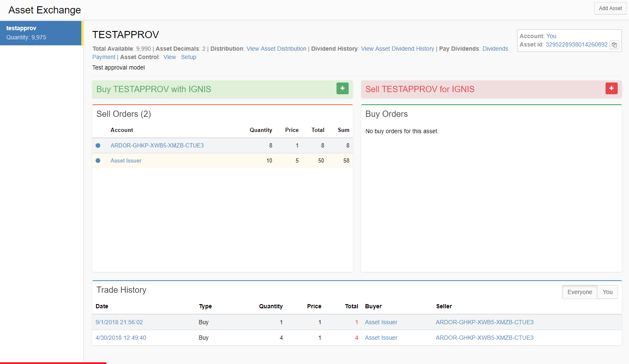629x364 pixels.
Task: Open the 9/1/2018 21:56:02 trade entry
Action: 119,322
